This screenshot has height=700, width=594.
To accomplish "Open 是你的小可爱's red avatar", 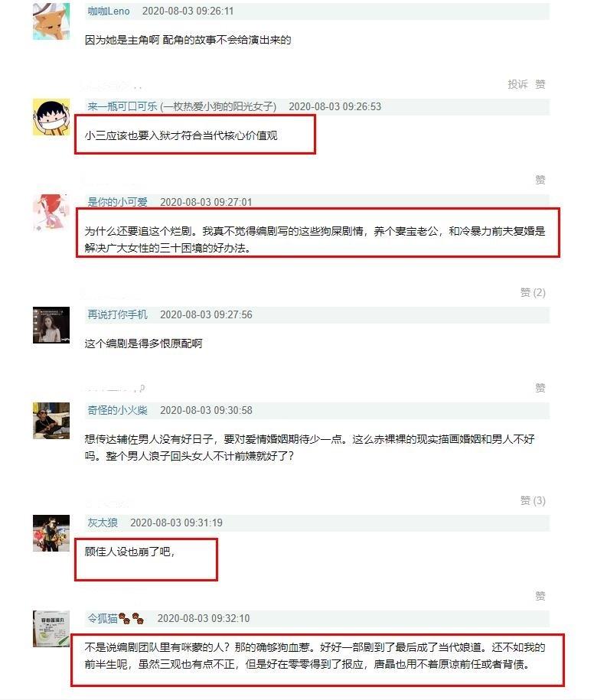I will tap(51, 213).
